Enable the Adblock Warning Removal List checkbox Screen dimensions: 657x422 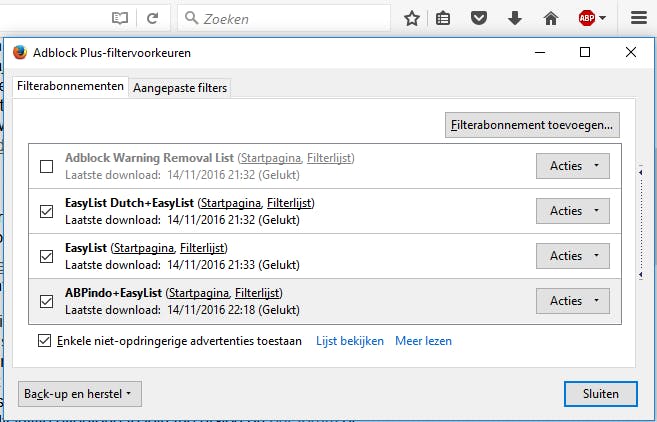pos(46,166)
